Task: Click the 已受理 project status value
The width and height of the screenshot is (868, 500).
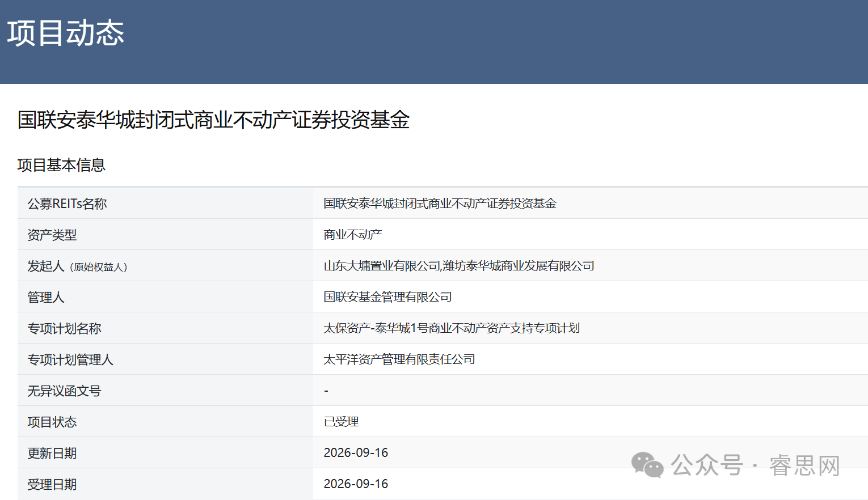Action: coord(341,421)
